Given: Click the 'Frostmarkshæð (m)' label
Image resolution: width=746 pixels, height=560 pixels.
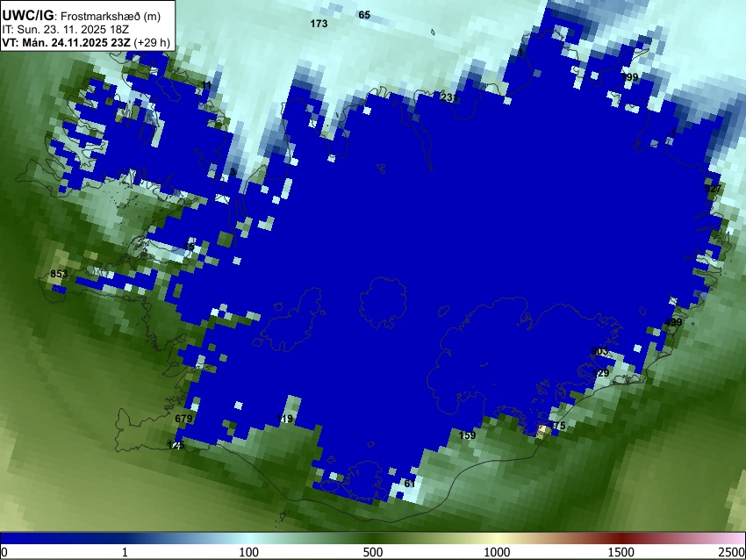Looking at the screenshot, I should (111, 17).
